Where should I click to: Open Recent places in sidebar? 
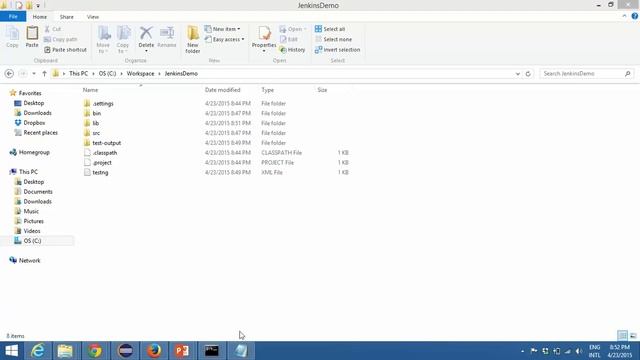[40, 133]
